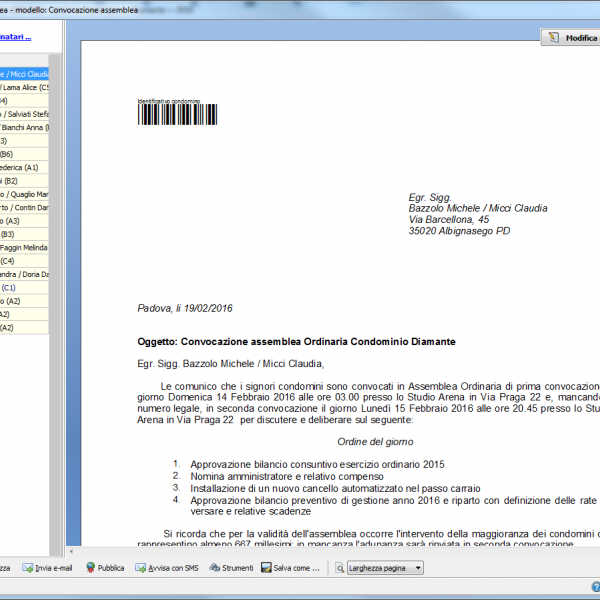The height and width of the screenshot is (600, 600).
Task: Click the Via Barcellona, 45 address line
Action: [x=449, y=220]
